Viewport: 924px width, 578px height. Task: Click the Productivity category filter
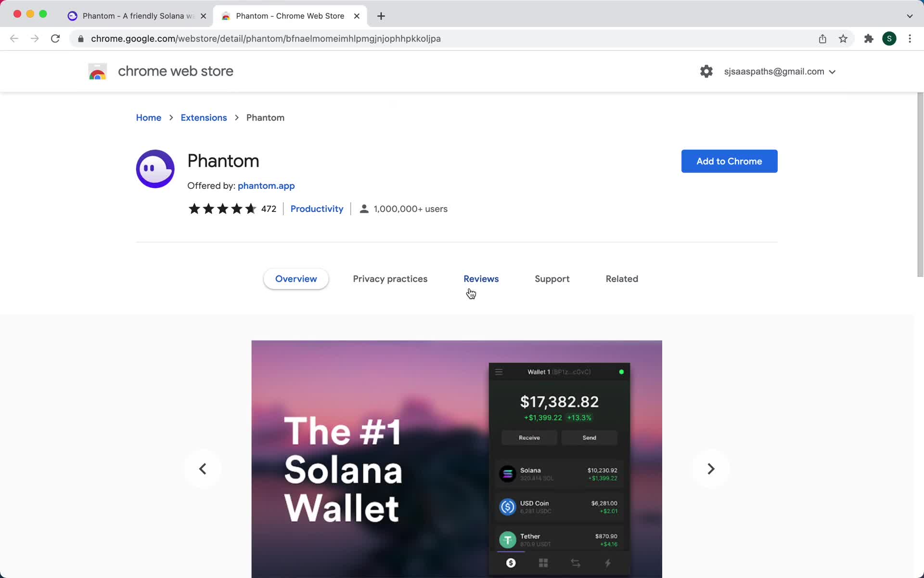317,209
